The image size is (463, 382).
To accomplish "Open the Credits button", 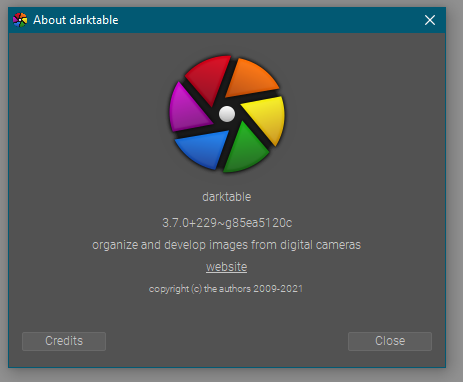I will (64, 341).
